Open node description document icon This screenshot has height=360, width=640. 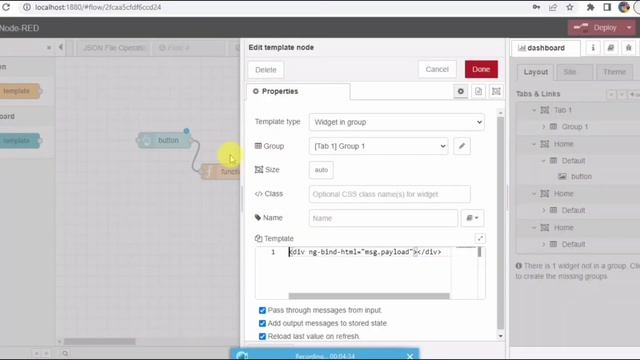click(478, 91)
